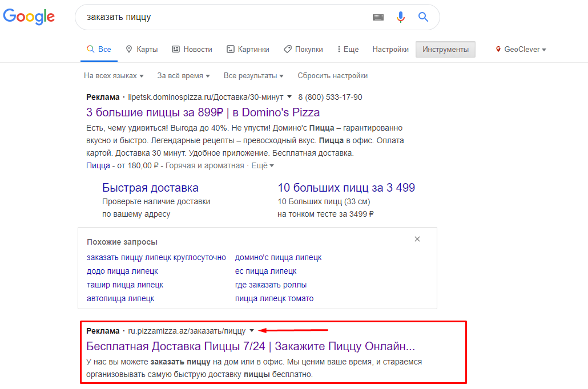Viewport: 588px width, 389px height.
Task: Click где заказать роллы suggestion
Action: click(271, 285)
